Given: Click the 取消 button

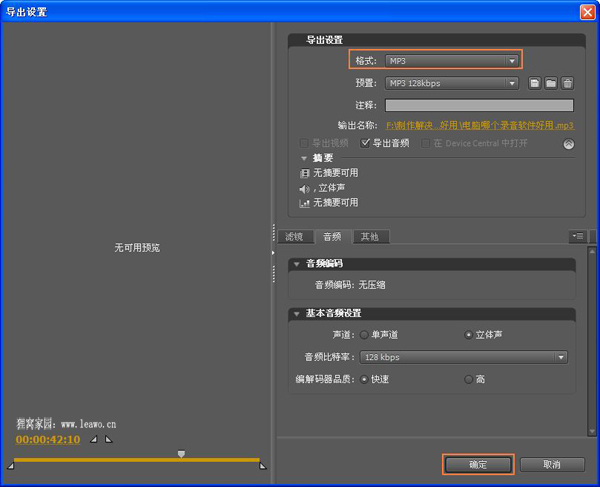Looking at the screenshot, I should pos(552,464).
